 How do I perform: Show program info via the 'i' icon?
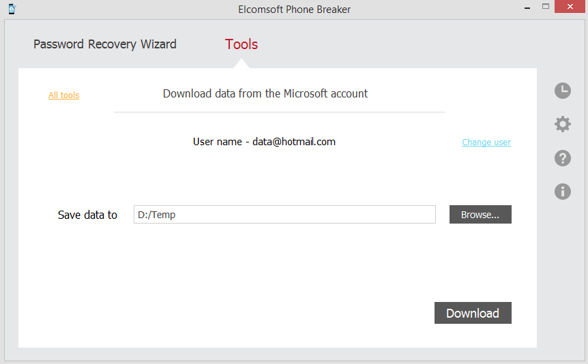pos(563,192)
